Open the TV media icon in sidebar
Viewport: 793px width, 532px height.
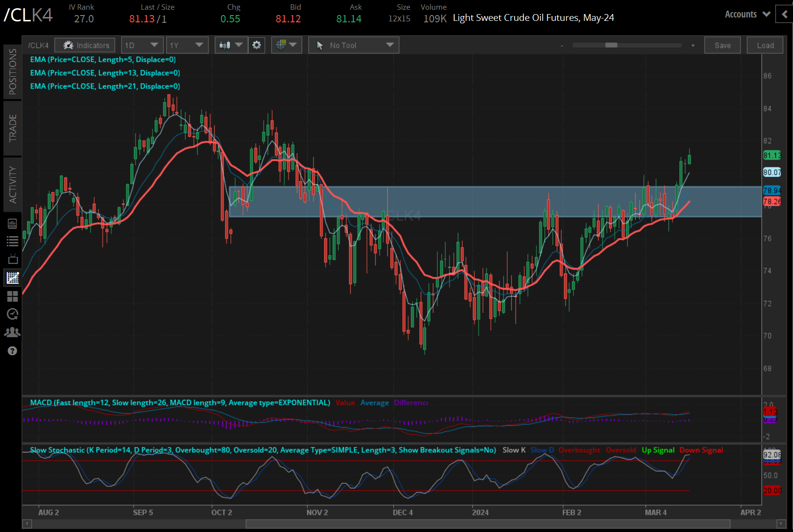coord(12,259)
